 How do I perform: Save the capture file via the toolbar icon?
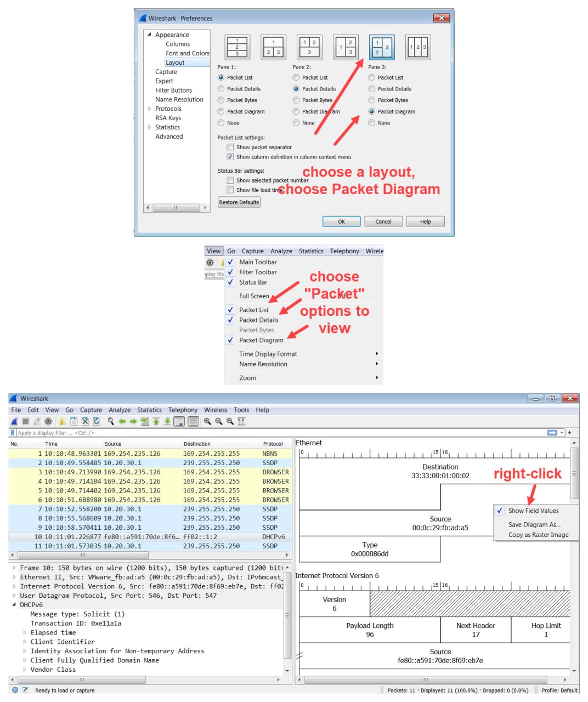point(73,421)
